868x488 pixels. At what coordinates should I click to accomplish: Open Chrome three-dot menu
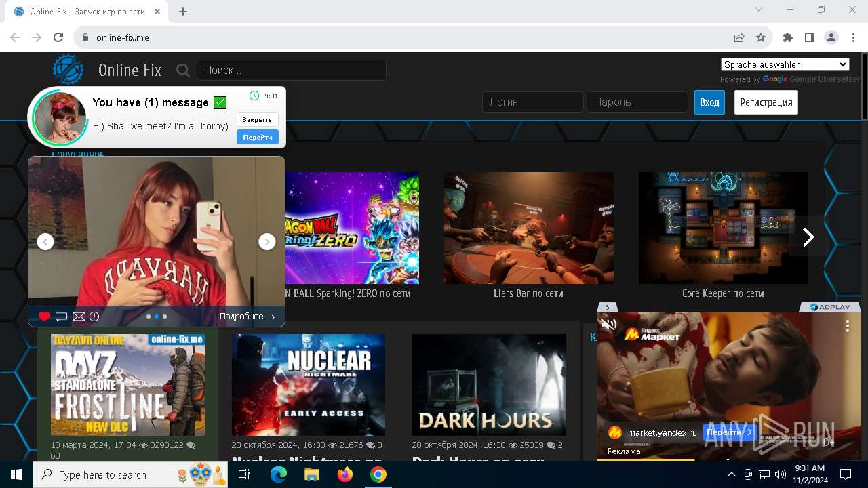coord(853,37)
